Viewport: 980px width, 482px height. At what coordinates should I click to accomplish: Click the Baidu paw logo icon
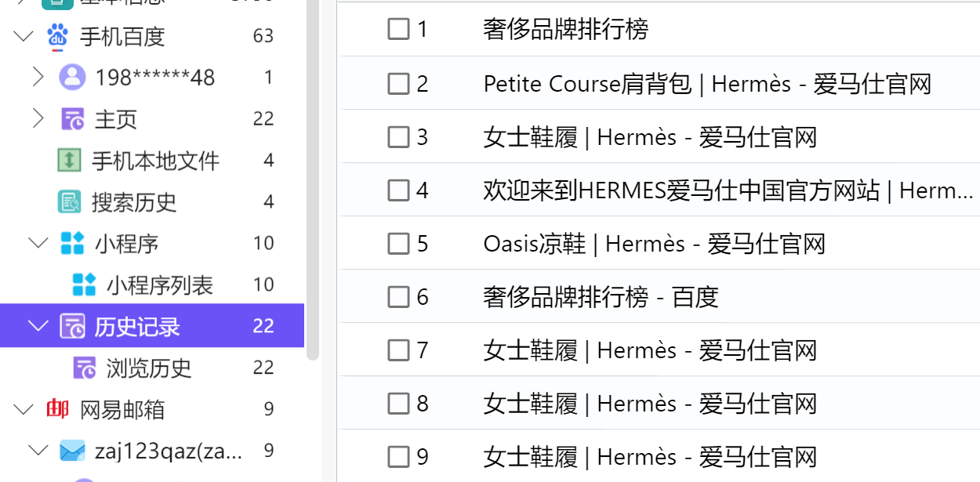coord(57,36)
